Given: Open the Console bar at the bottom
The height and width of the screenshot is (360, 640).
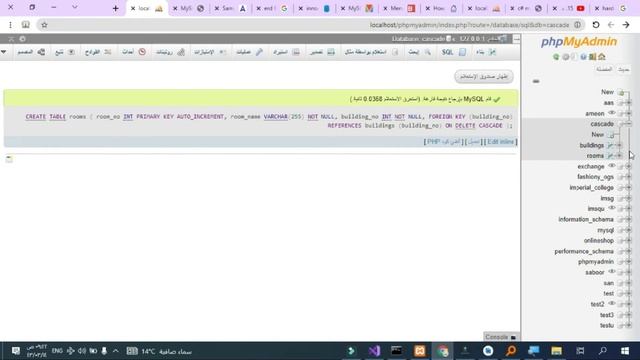Looking at the screenshot, I should click(x=501, y=337).
